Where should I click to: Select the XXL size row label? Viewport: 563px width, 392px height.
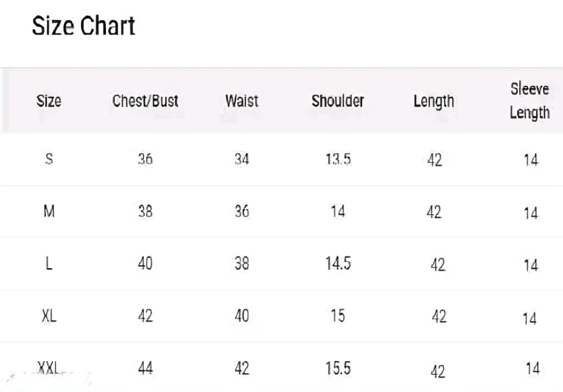coord(48,368)
